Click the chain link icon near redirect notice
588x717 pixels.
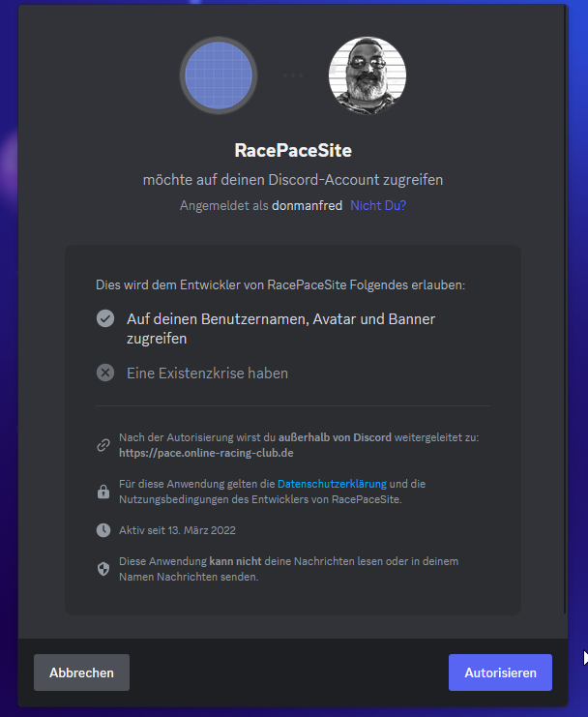[x=103, y=445]
